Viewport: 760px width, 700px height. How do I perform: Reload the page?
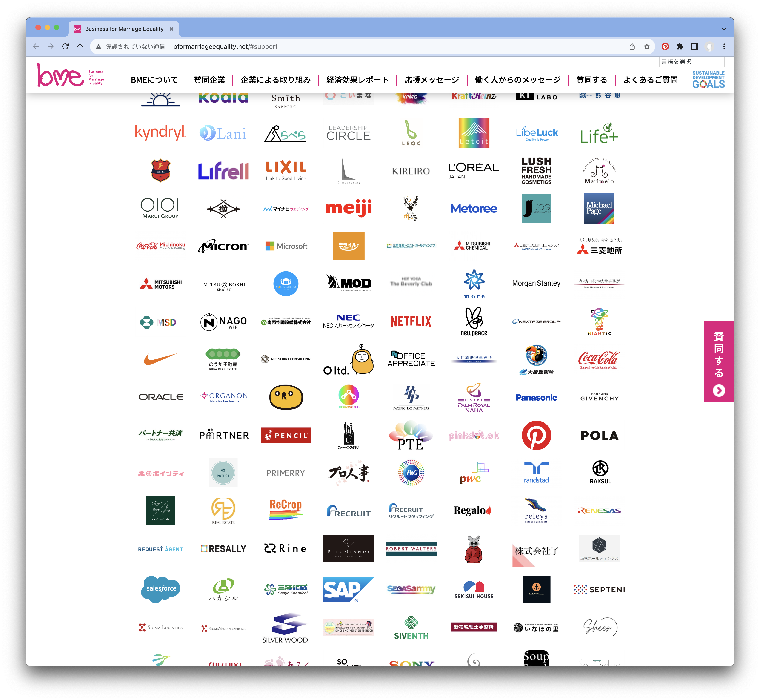coord(66,47)
